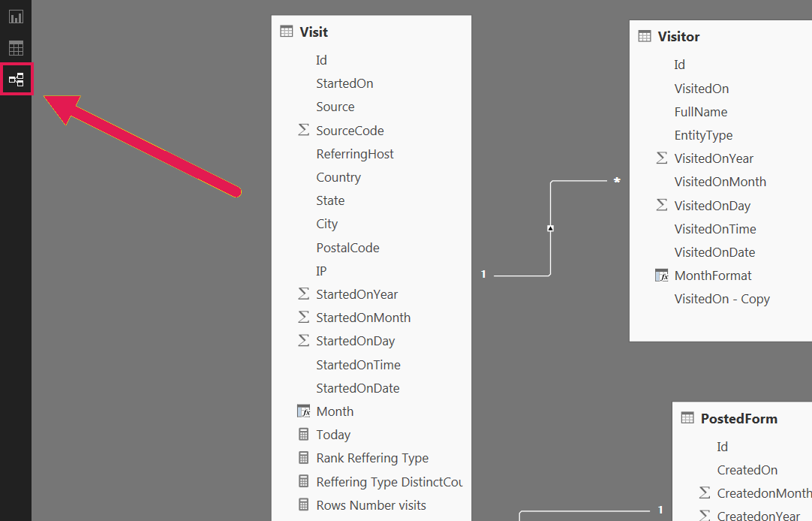This screenshot has width=812, height=521.
Task: Click the Visitor table icon
Action: click(x=645, y=36)
